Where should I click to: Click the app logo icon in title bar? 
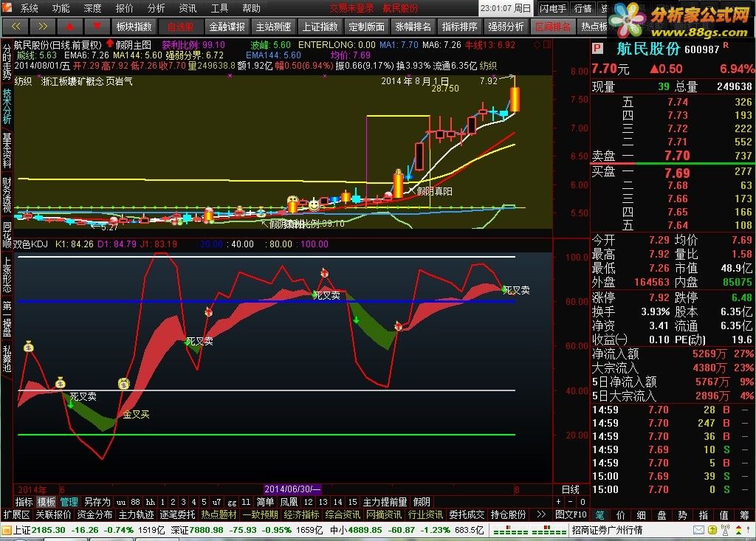pos(7,7)
